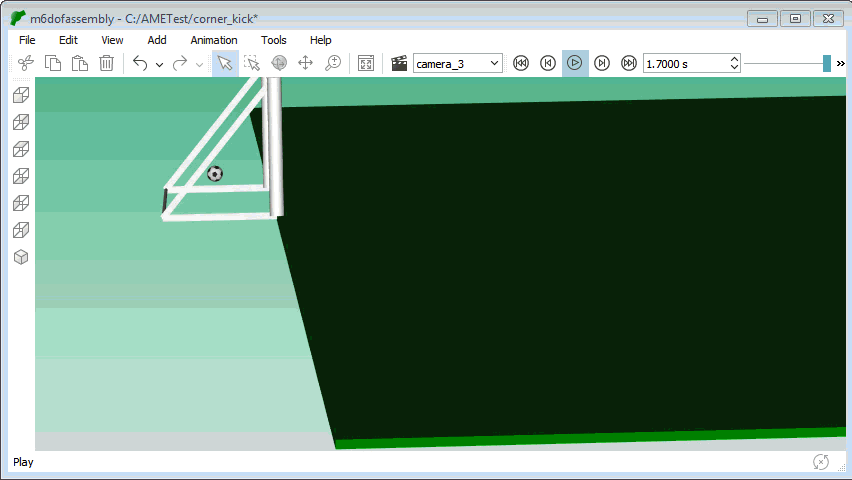Open the Tools menu
The image size is (852, 480).
point(273,40)
